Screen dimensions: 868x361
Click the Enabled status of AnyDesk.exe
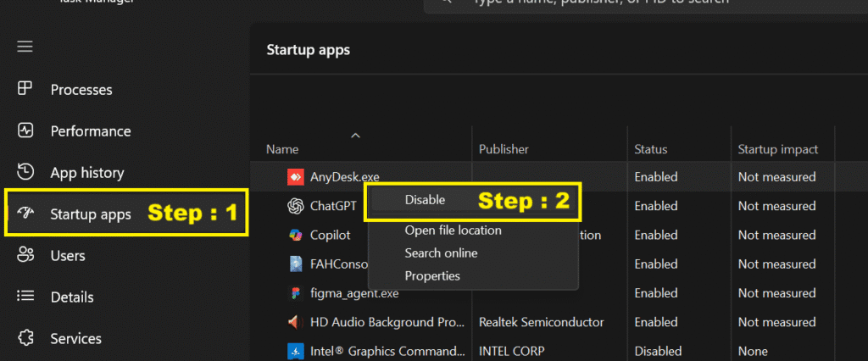(x=656, y=177)
